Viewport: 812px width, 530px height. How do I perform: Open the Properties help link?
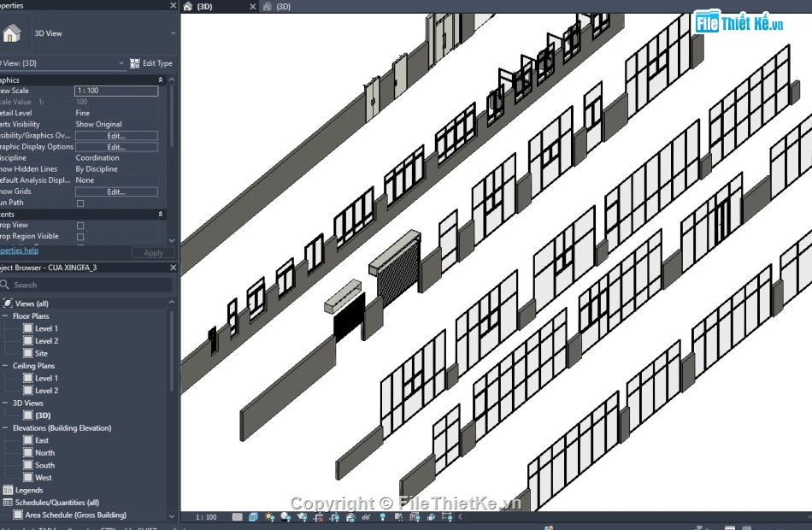pyautogui.click(x=19, y=250)
